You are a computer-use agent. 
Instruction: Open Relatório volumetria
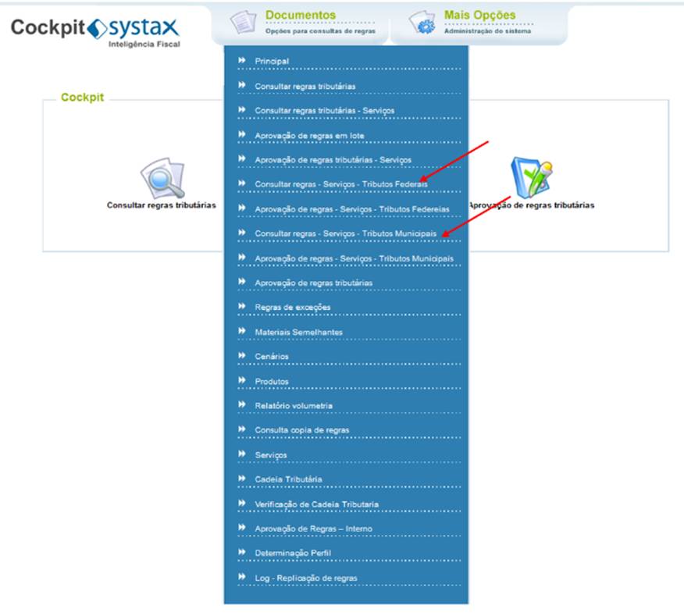(x=294, y=406)
